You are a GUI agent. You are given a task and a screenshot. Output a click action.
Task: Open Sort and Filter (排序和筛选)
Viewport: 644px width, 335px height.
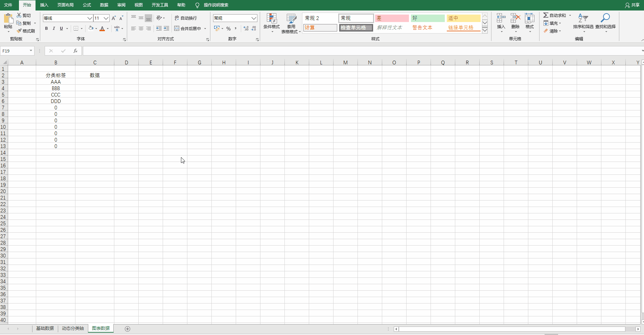[x=583, y=23]
